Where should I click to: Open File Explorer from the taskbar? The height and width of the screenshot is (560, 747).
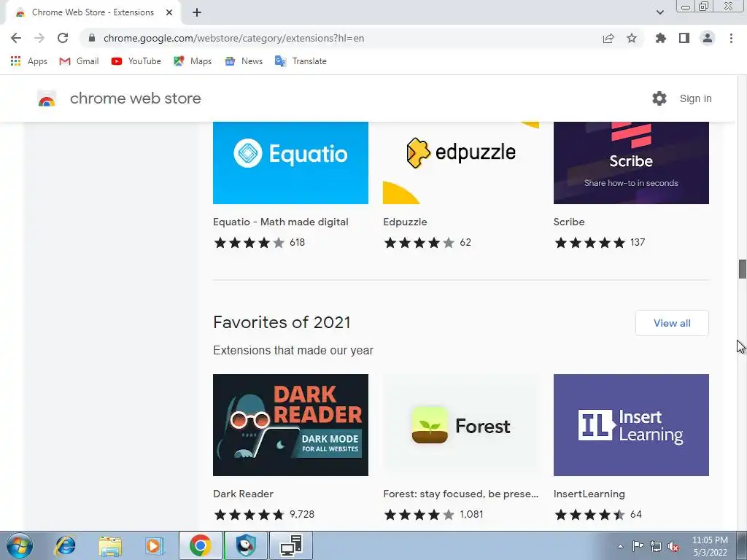[110, 545]
